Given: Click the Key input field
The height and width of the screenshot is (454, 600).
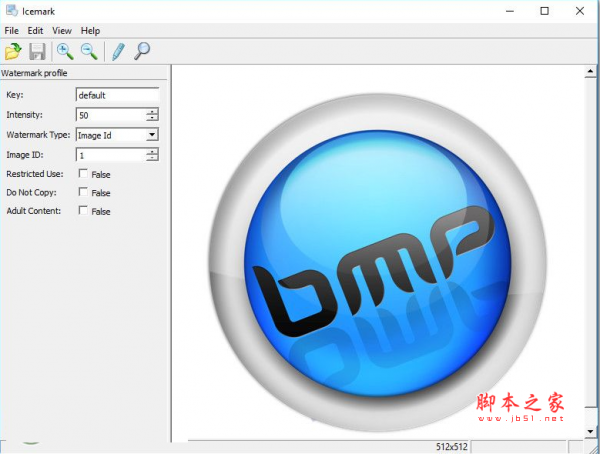Looking at the screenshot, I should pyautogui.click(x=117, y=95).
